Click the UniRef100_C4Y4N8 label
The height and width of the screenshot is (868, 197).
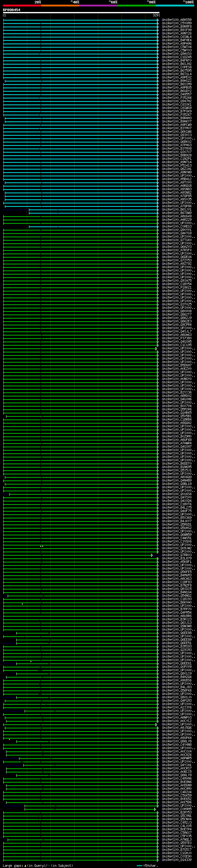177,745
